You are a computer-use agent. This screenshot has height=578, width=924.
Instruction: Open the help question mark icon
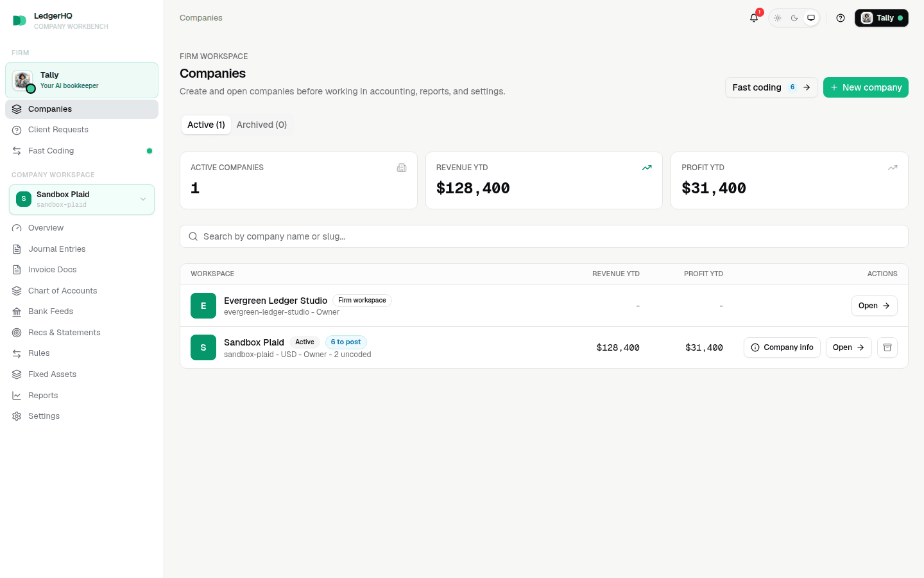coord(841,18)
